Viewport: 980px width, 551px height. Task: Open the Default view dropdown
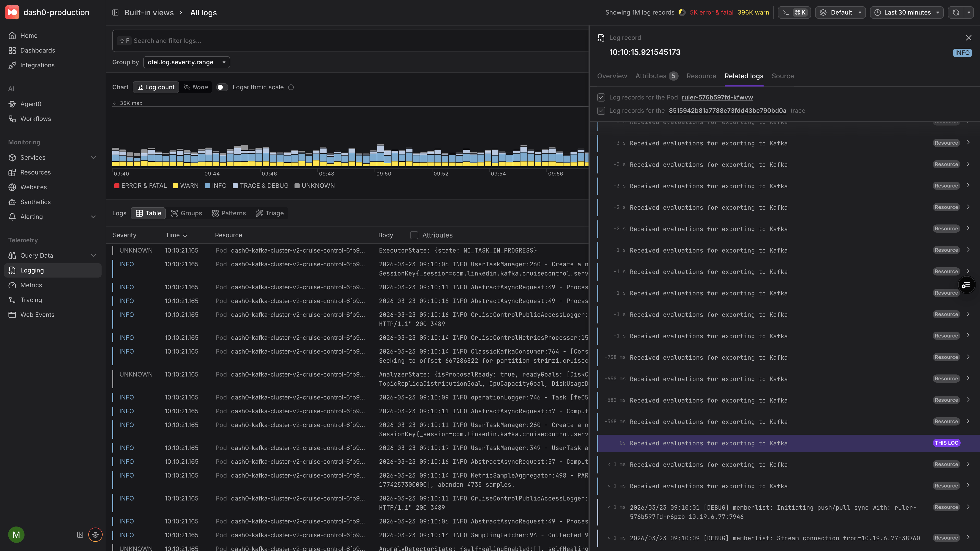click(x=840, y=12)
